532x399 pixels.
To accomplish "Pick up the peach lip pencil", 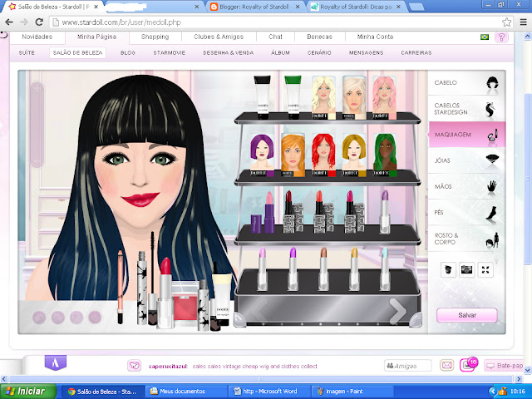I will [120, 287].
